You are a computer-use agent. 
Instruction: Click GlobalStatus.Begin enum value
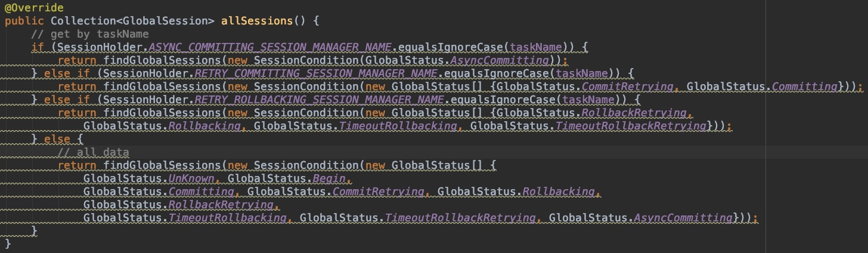point(286,178)
